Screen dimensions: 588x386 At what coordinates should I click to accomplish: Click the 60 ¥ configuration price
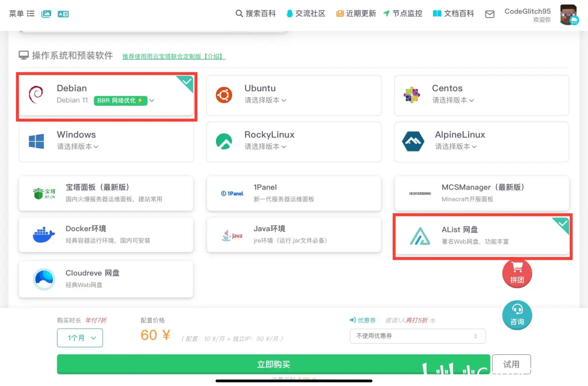click(155, 335)
